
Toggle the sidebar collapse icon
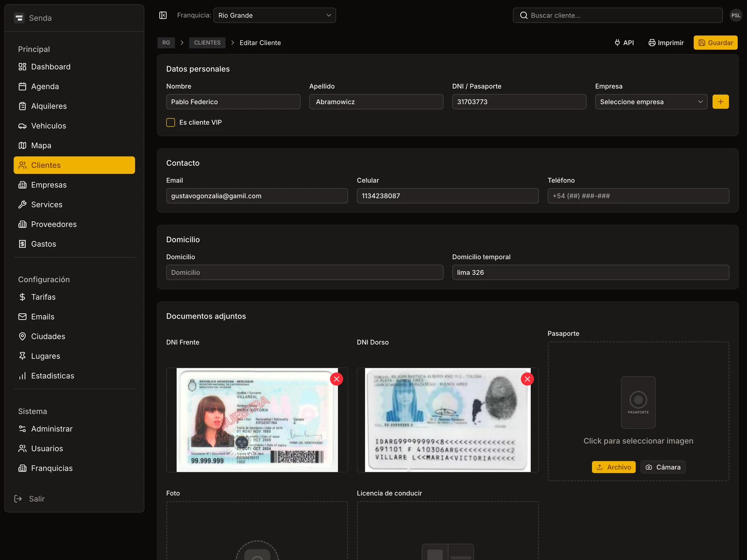[x=163, y=15]
